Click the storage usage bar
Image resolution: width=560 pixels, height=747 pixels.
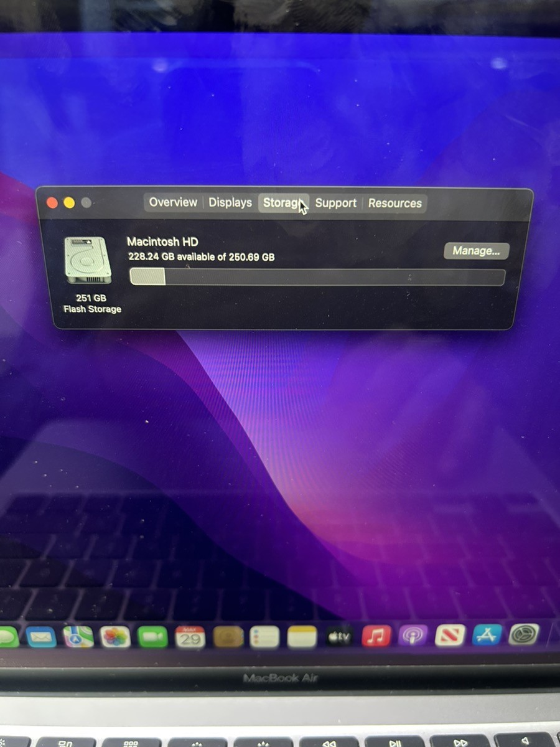(x=317, y=277)
